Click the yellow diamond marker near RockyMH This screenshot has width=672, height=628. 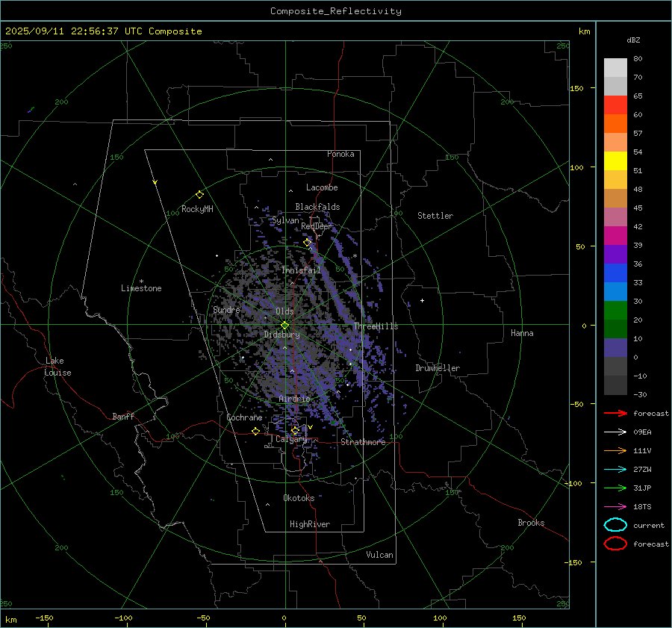click(199, 195)
